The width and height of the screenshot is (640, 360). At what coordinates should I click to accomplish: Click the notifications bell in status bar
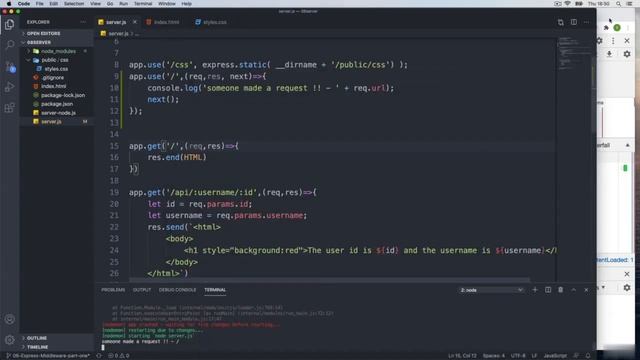pyautogui.click(x=588, y=356)
